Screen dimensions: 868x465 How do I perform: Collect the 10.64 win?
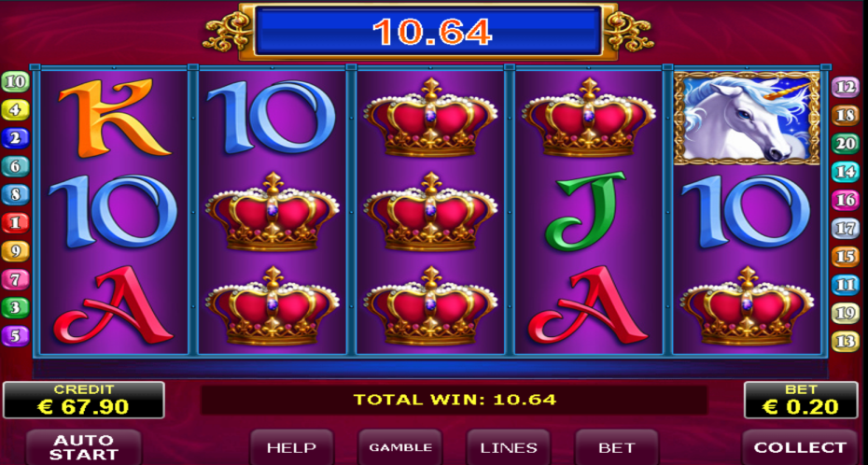800,447
